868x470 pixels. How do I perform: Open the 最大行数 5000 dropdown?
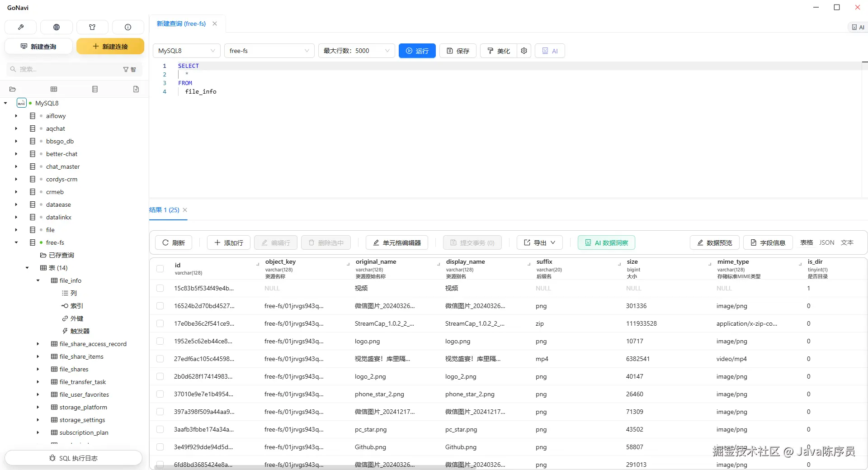pyautogui.click(x=357, y=51)
